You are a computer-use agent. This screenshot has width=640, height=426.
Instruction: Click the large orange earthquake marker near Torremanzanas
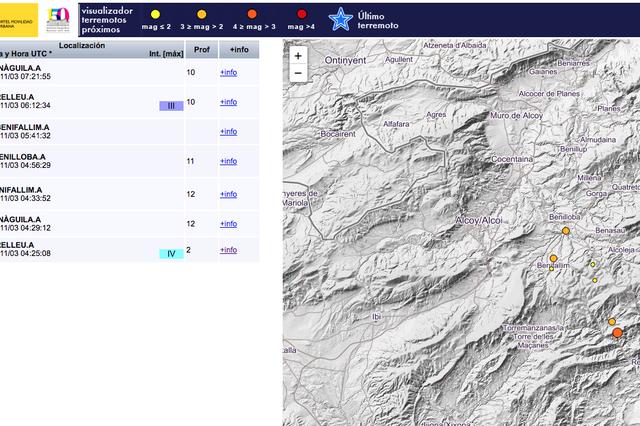click(x=618, y=333)
